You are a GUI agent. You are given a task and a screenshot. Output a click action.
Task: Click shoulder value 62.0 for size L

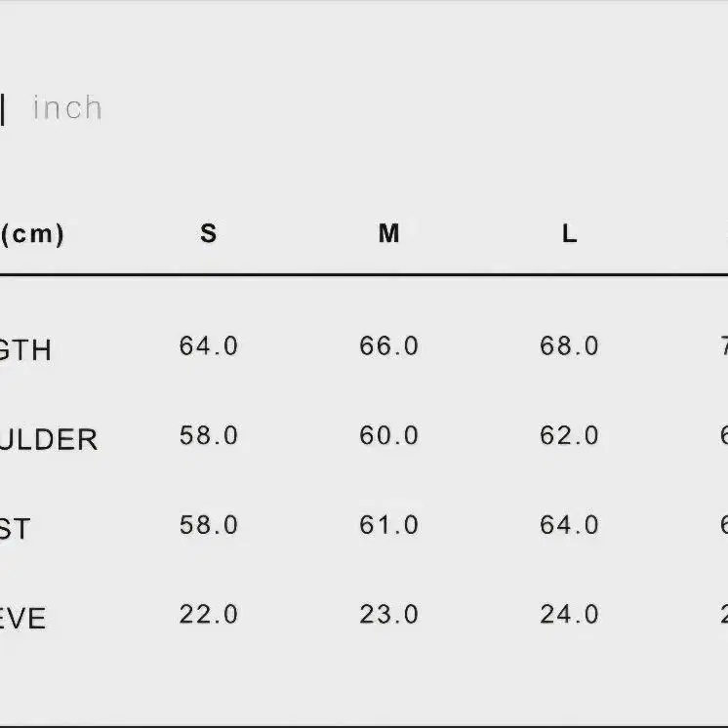click(569, 435)
